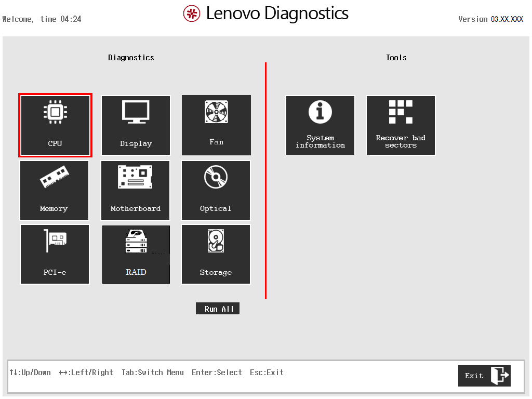The image size is (532, 399).
Task: Select the Tools section heading
Action: (396, 58)
